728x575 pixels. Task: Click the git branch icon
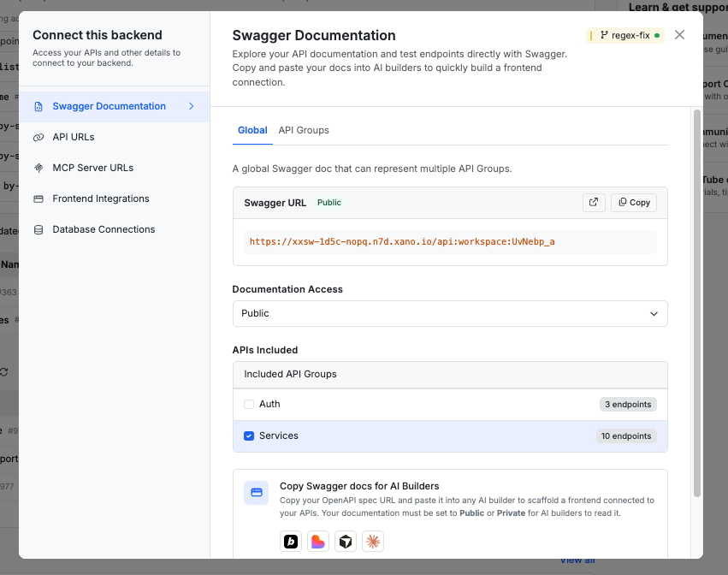604,35
